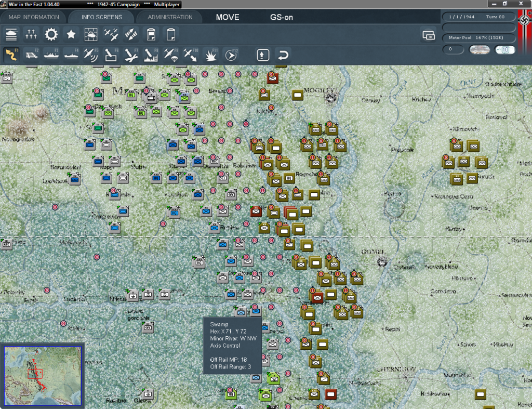Switch to the Info Screens tab
The width and height of the screenshot is (532, 409).
tap(101, 17)
